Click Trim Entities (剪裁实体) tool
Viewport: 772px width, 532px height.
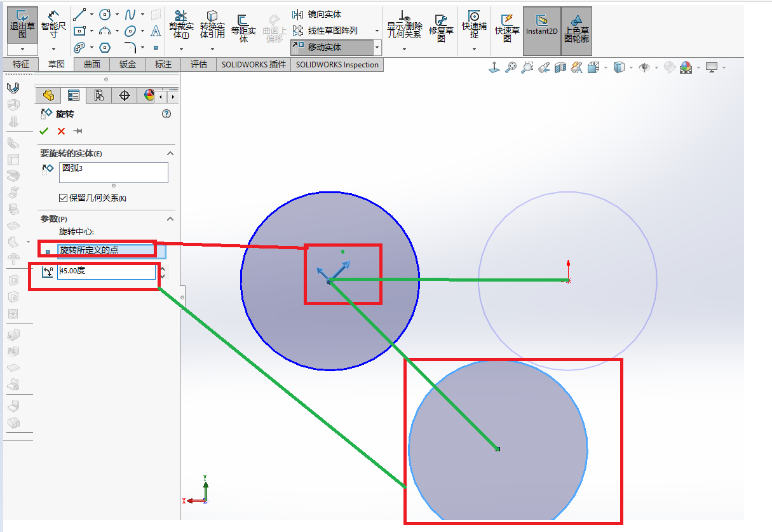pos(181,25)
